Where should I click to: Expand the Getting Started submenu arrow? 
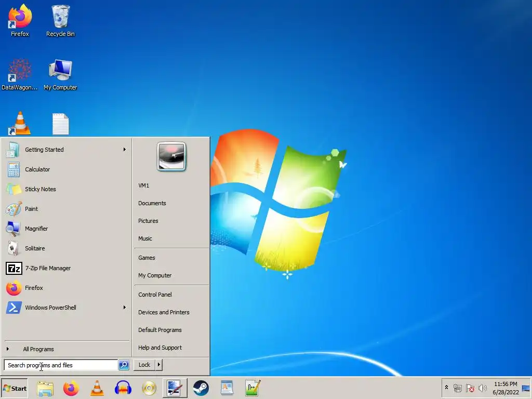125,150
